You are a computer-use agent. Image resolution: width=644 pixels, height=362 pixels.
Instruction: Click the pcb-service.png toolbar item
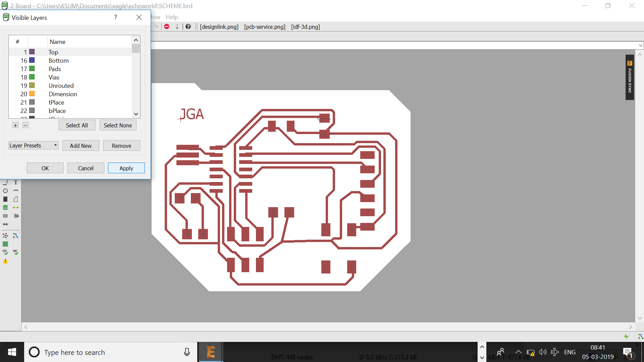265,26
